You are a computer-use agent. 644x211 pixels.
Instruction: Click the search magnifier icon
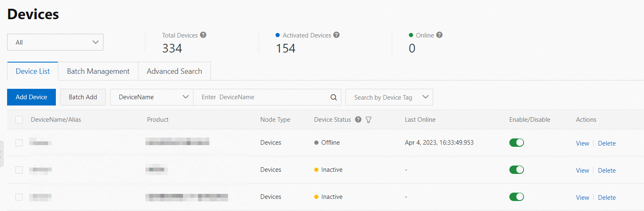[333, 97]
